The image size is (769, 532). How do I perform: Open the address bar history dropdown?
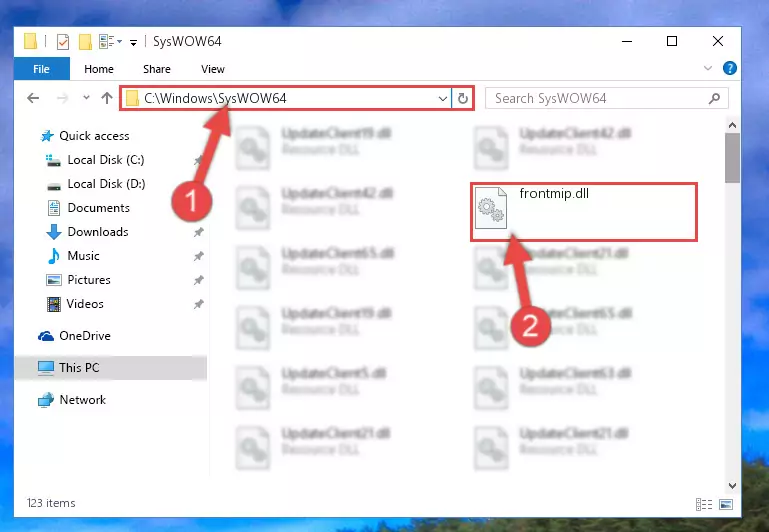coord(442,99)
